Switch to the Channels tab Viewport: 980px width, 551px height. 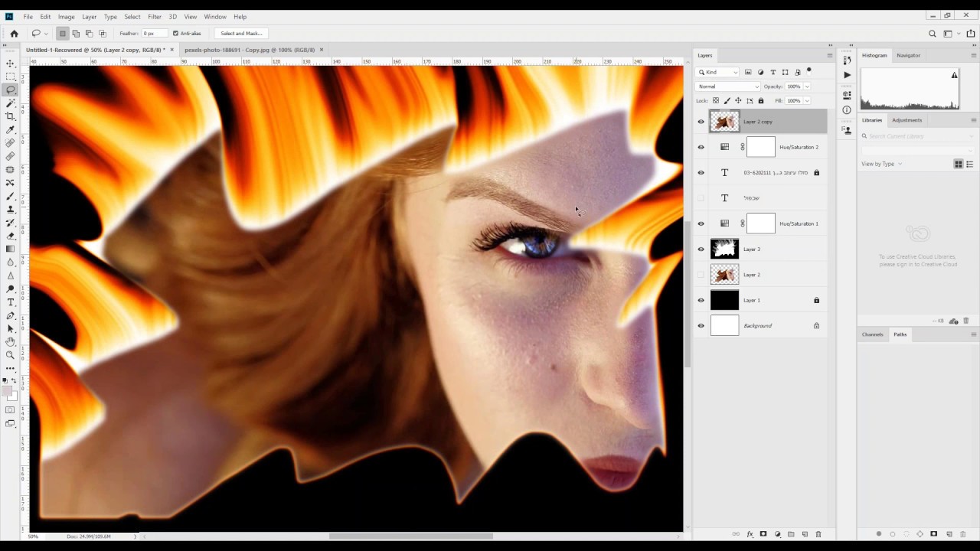point(872,334)
